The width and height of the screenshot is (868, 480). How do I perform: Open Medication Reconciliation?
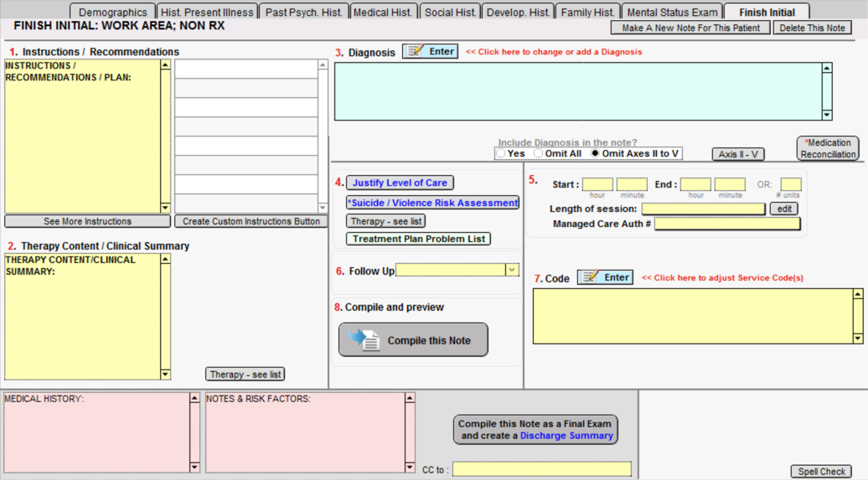coord(828,148)
